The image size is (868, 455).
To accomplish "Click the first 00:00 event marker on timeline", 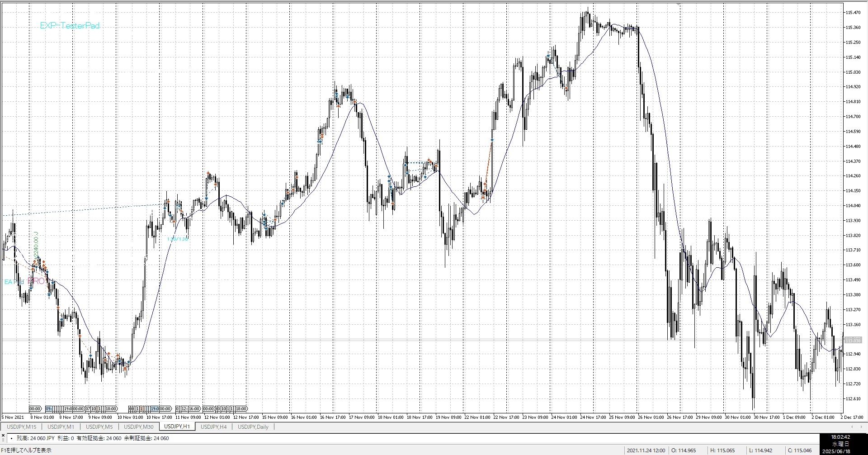I will coord(35,409).
